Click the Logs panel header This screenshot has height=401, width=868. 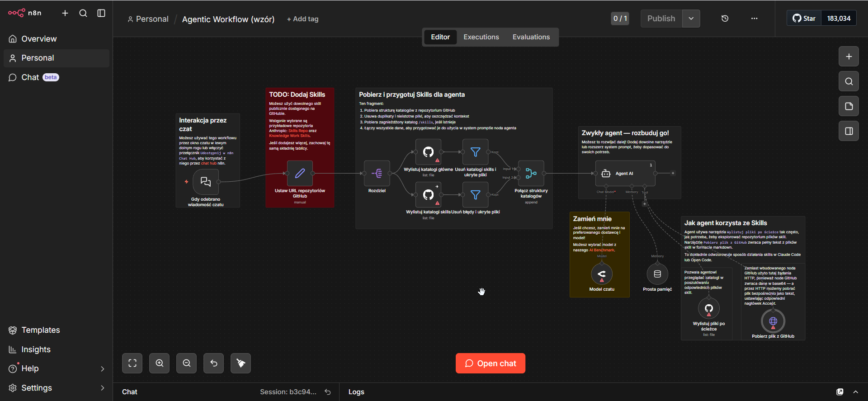tap(356, 392)
